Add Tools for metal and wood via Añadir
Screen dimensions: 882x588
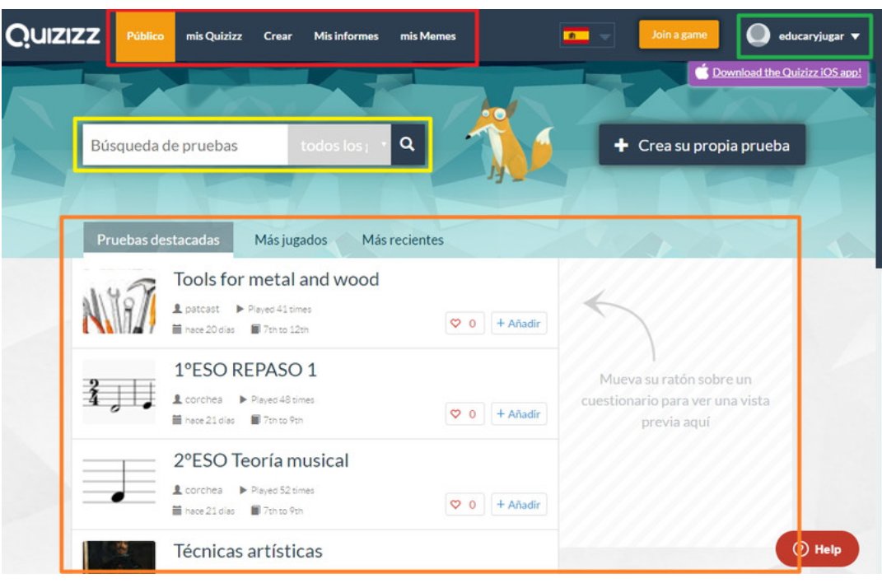[519, 324]
